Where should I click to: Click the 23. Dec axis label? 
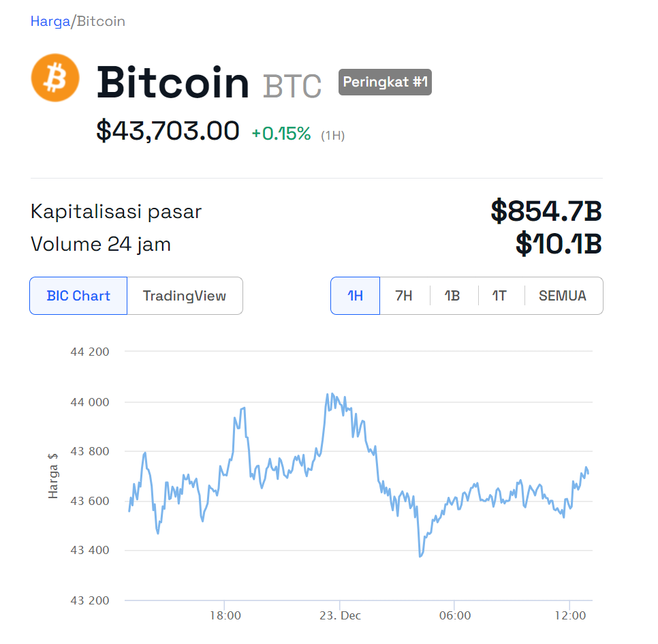pos(340,615)
